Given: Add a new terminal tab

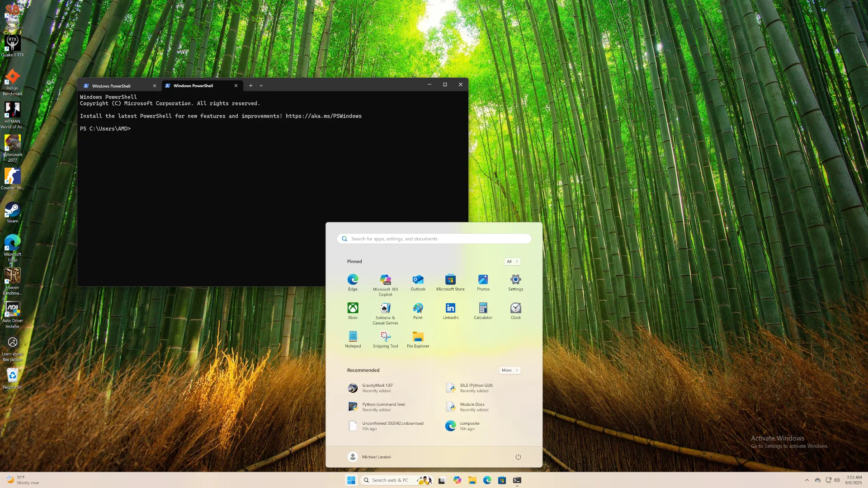Looking at the screenshot, I should click(x=250, y=85).
